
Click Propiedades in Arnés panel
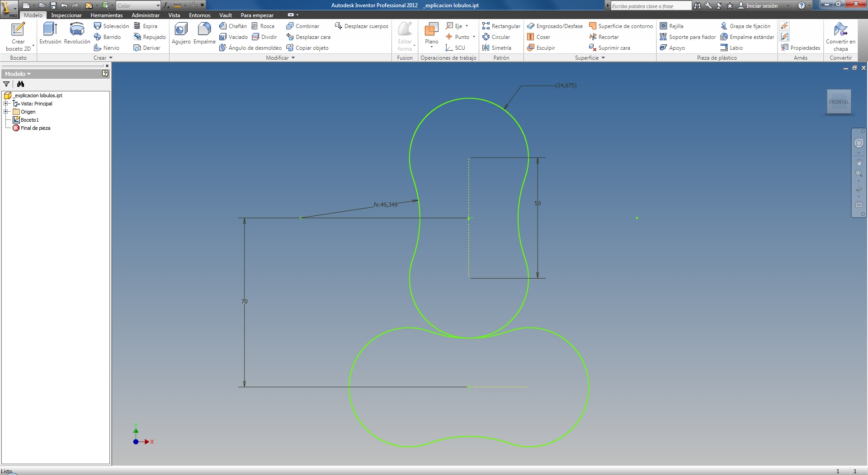[800, 47]
